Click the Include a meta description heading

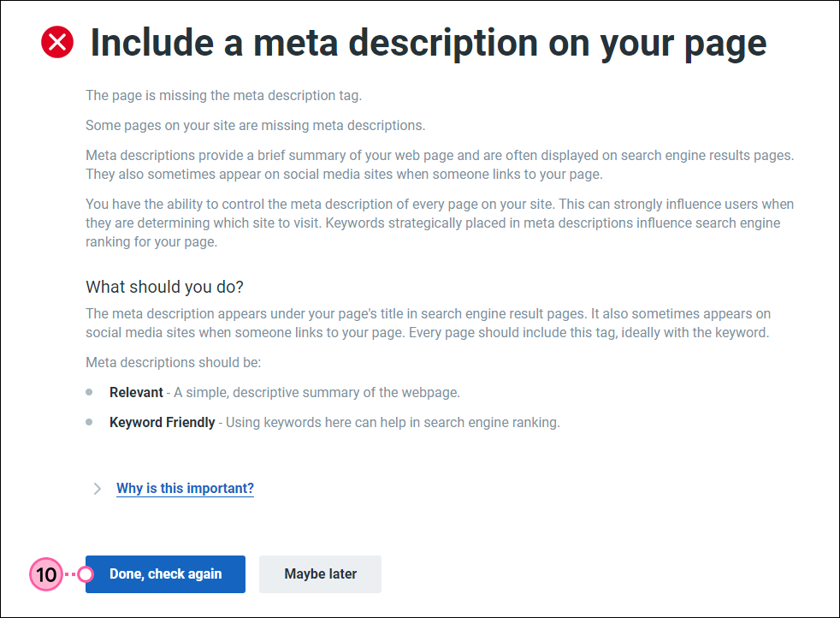[429, 43]
